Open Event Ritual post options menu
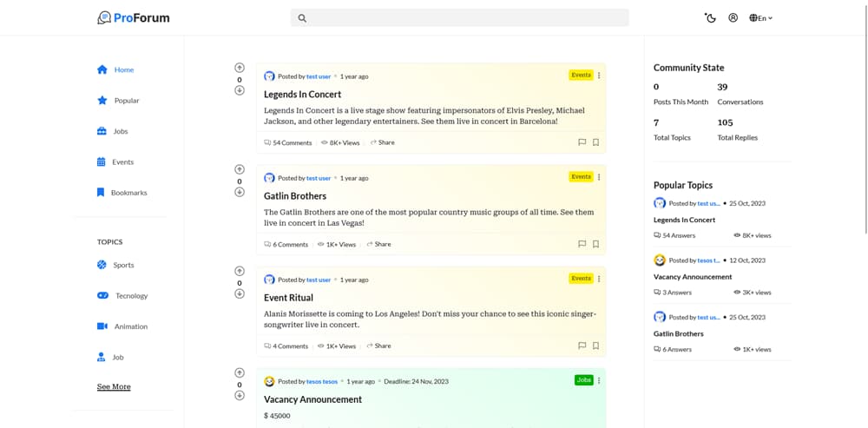 click(x=599, y=279)
